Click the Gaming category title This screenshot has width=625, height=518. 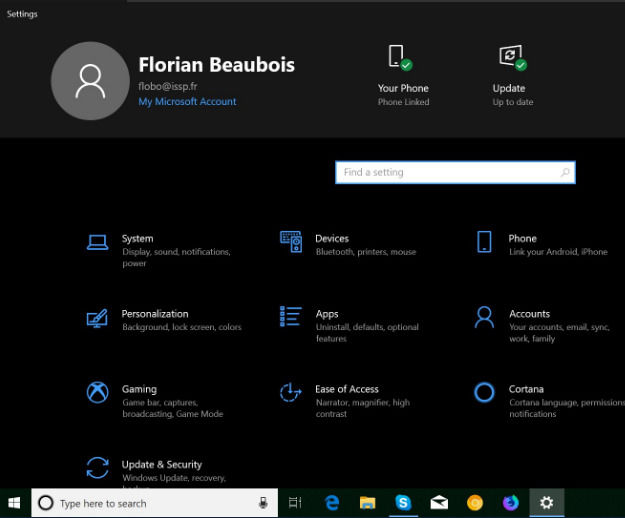pyautogui.click(x=140, y=389)
